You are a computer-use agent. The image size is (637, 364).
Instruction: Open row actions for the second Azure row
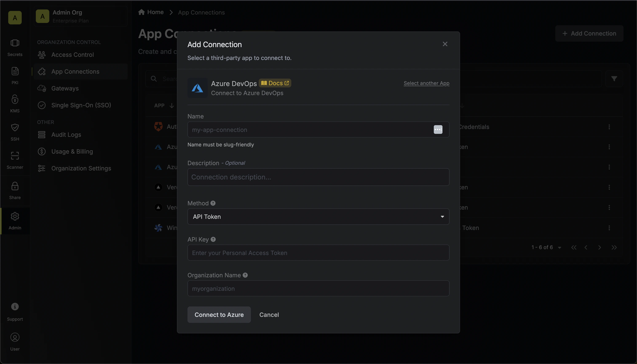coord(609,167)
